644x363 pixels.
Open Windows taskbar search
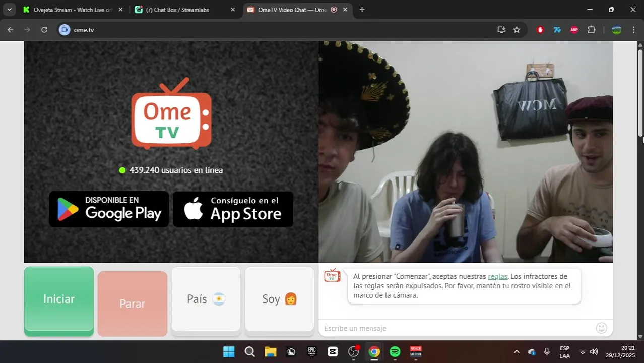[249, 352]
